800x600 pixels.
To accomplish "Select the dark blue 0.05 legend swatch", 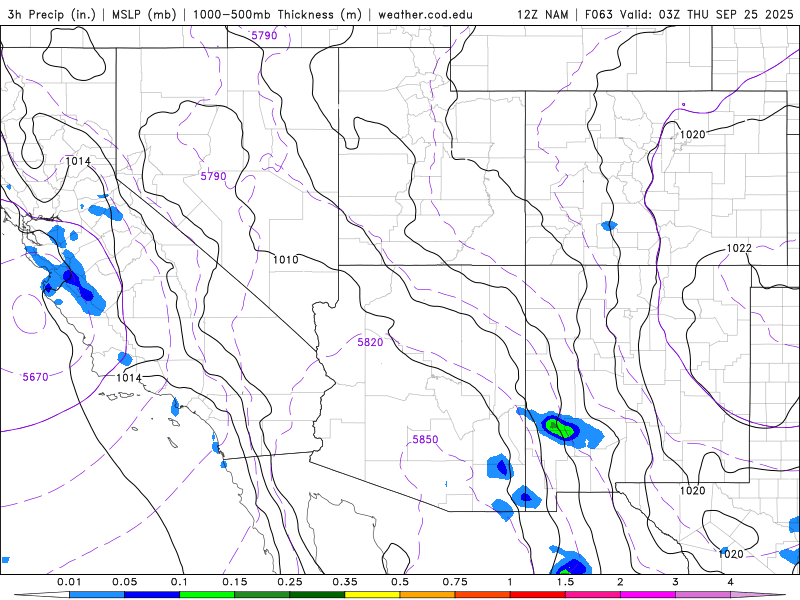I will [x=152, y=595].
